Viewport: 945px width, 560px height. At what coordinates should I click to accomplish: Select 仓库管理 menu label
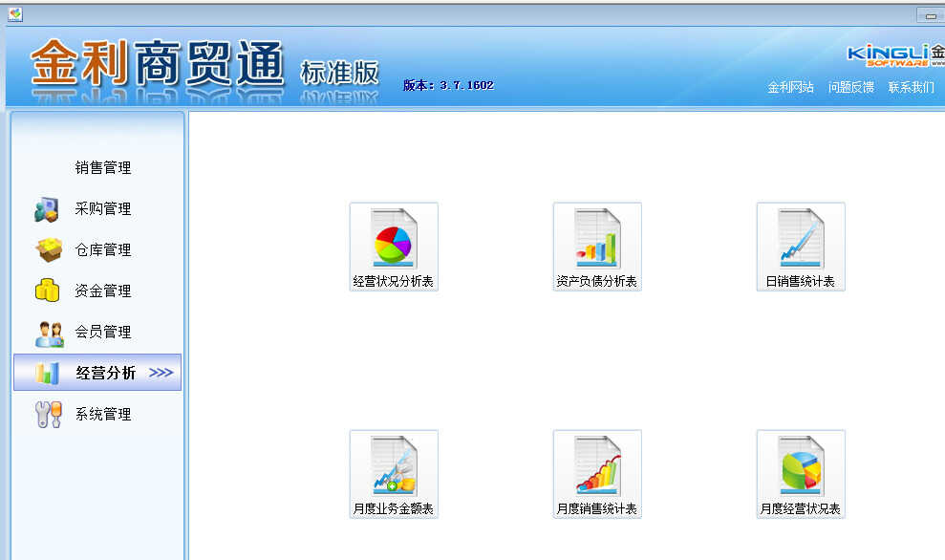(103, 249)
